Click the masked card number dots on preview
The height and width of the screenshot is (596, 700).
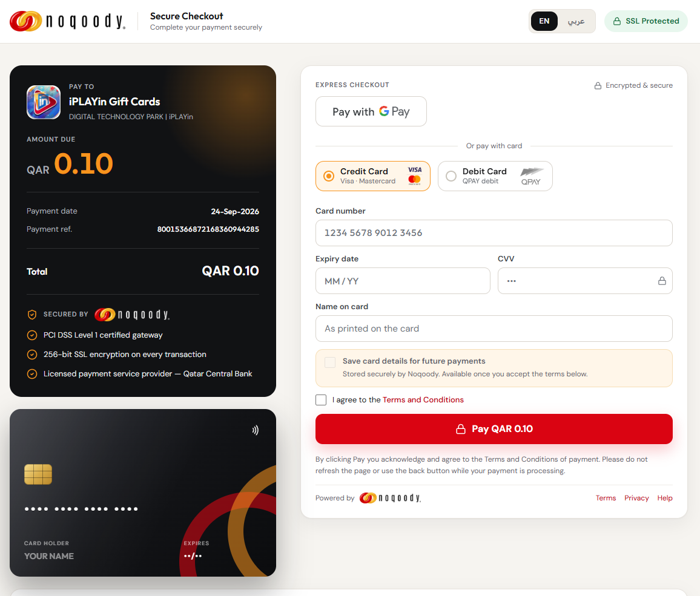81,509
